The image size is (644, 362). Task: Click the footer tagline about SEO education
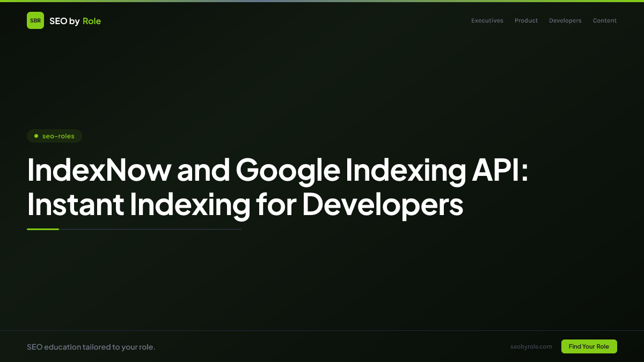[91, 347]
